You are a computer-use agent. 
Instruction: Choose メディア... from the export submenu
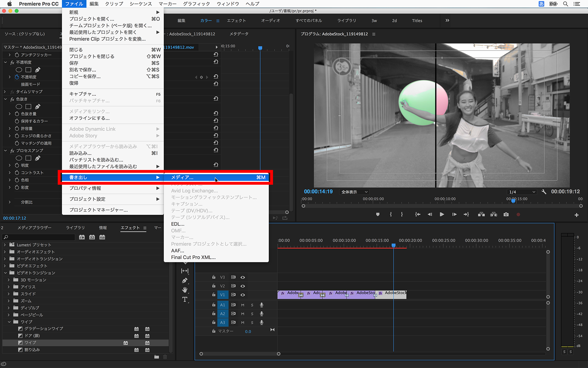[x=182, y=177]
